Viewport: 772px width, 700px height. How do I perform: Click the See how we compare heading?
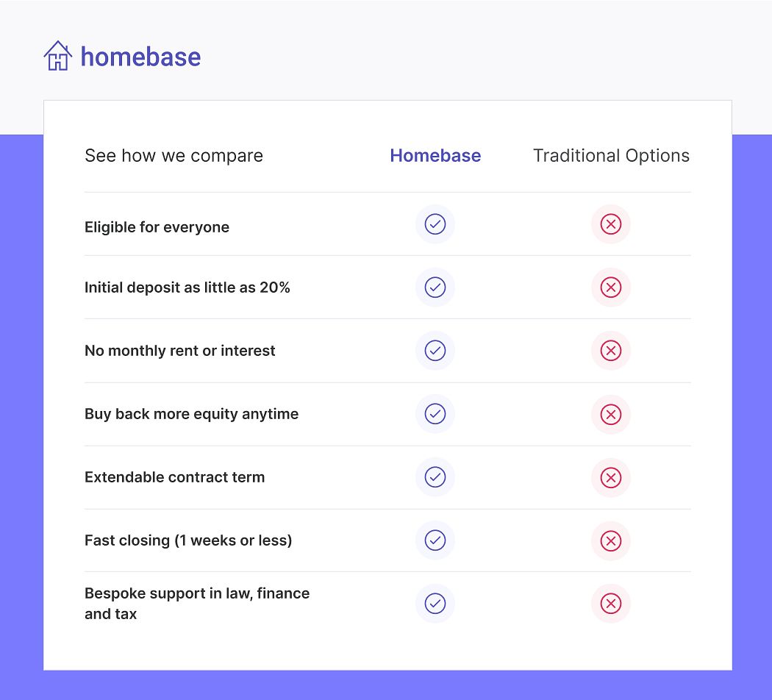(174, 156)
